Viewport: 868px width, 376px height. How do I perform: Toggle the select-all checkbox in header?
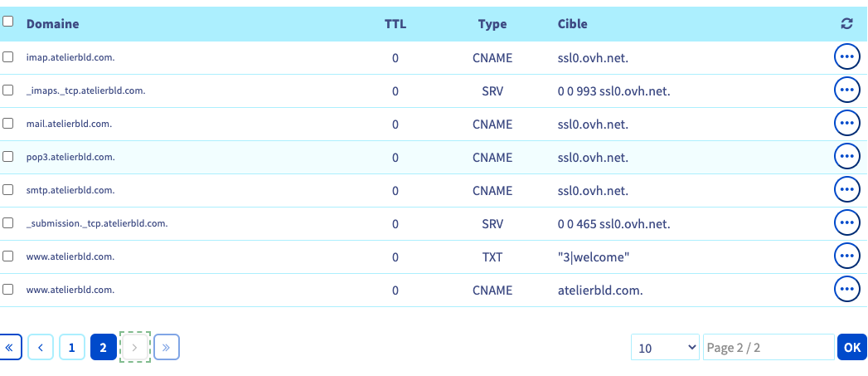click(8, 22)
